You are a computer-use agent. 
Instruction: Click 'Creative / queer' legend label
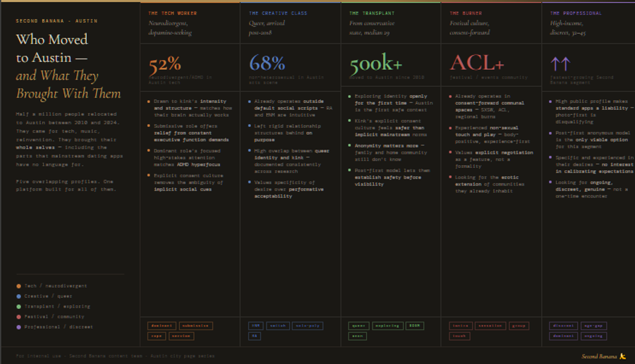point(48,296)
